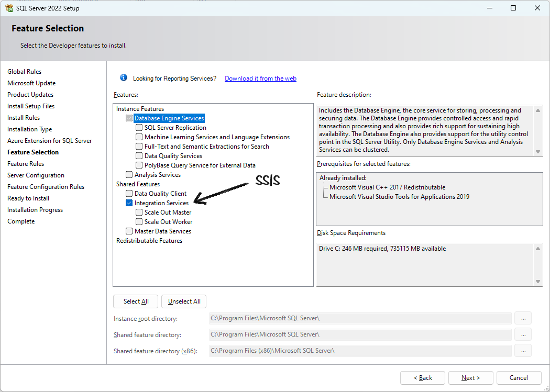Enable the SQL Server Replication checkbox
The image size is (550, 392).
point(139,128)
